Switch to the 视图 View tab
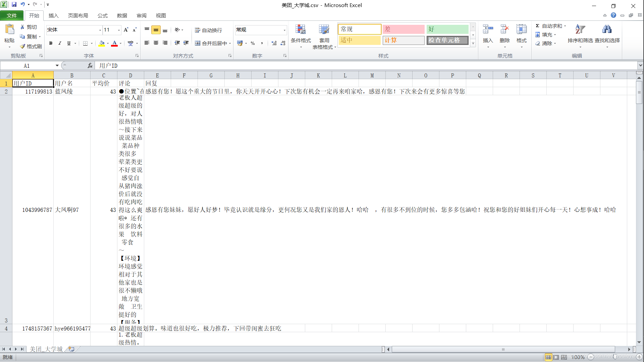The image size is (644, 362). tap(161, 15)
